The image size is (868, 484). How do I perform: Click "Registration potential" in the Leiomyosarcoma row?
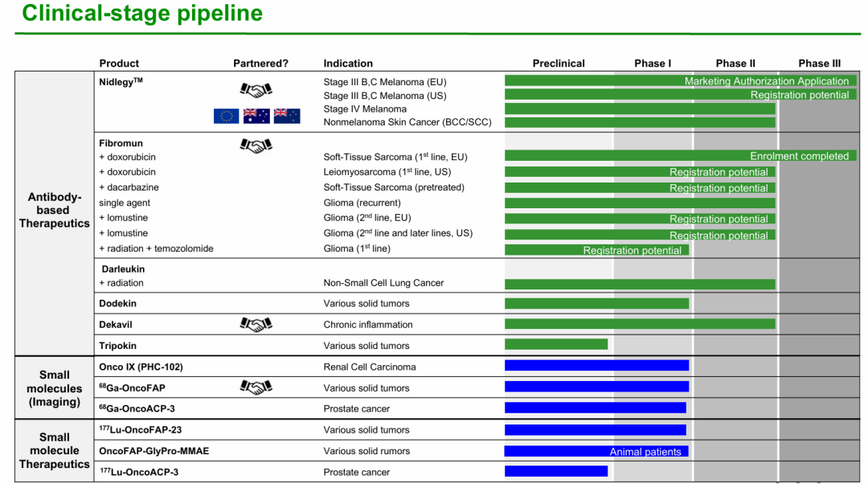(x=719, y=172)
